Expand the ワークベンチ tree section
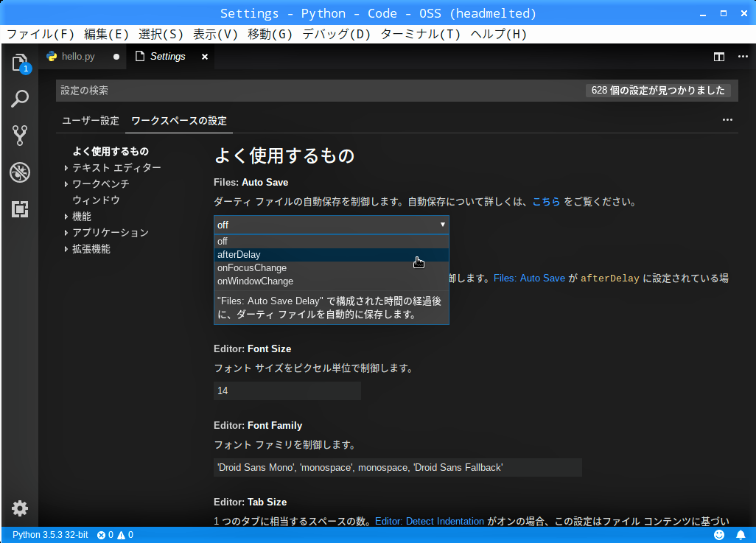This screenshot has width=756, height=543. 66,184
